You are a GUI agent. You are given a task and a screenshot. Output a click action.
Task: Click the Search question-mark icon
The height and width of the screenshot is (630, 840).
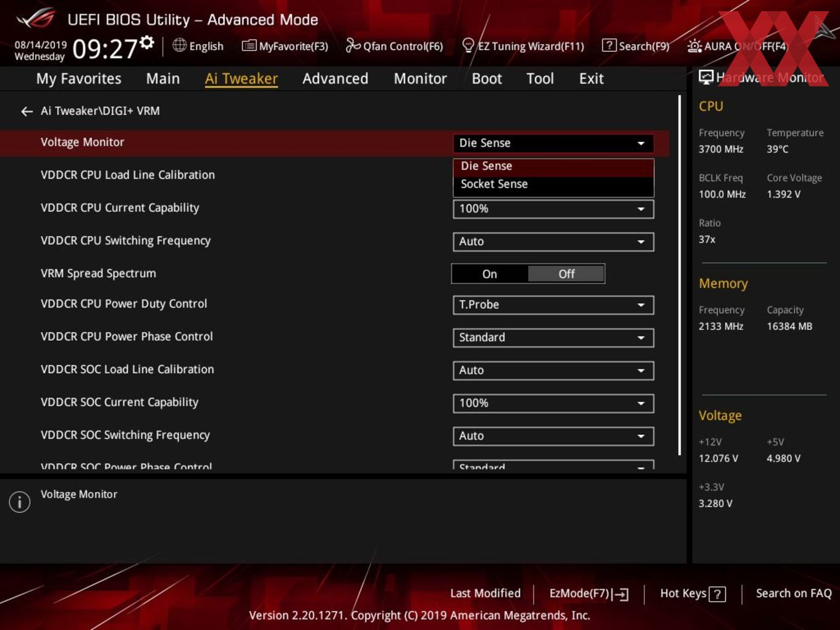609,45
